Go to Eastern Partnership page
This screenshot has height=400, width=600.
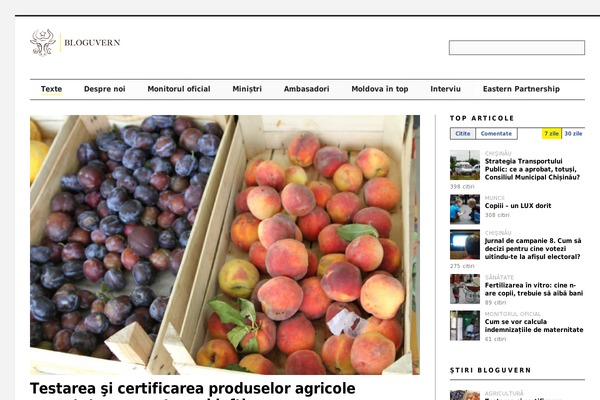(x=521, y=89)
